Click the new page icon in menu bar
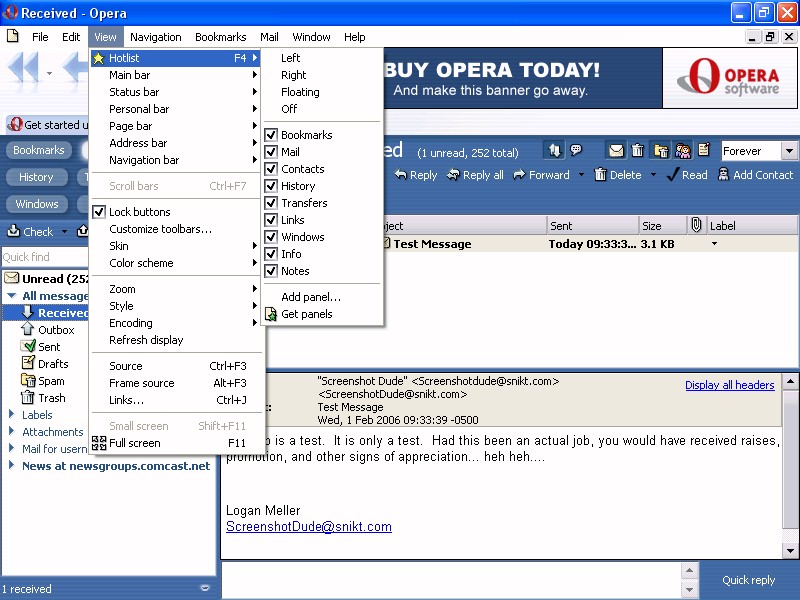Image resolution: width=800 pixels, height=600 pixels. tap(13, 36)
